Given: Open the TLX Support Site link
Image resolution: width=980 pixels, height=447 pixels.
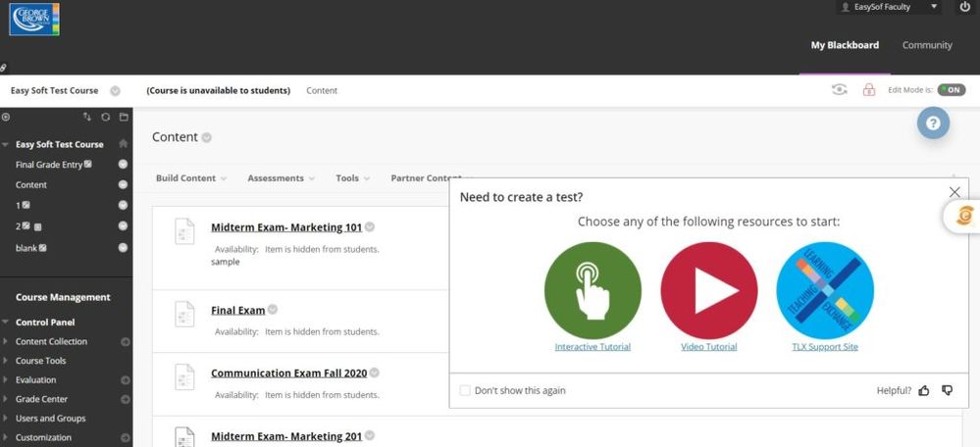Looking at the screenshot, I should coord(825,347).
